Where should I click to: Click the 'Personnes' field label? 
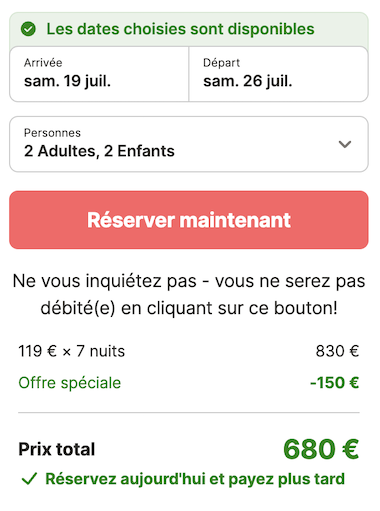(x=52, y=133)
